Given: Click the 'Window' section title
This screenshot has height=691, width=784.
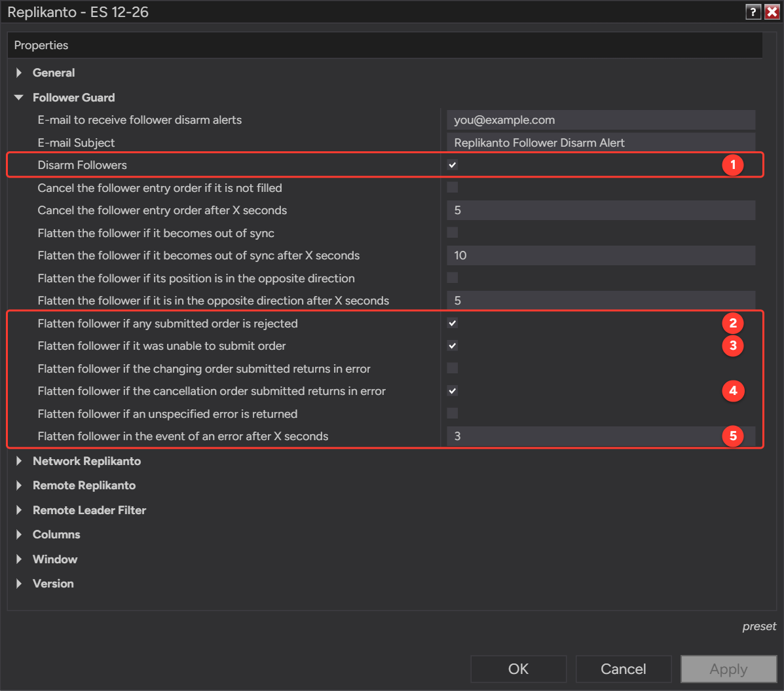Looking at the screenshot, I should 55,559.
